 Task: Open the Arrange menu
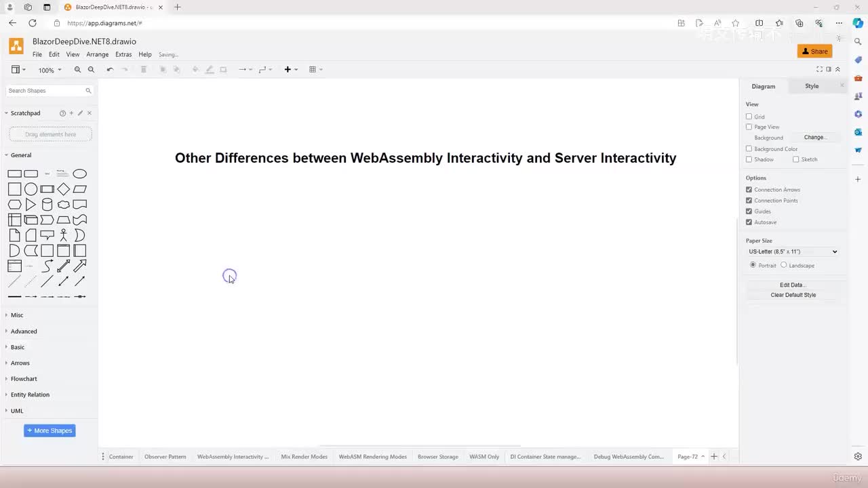(x=97, y=54)
